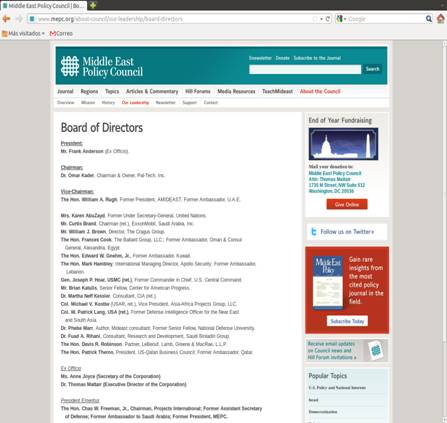
Task: Open the Topics menu
Action: click(x=112, y=91)
